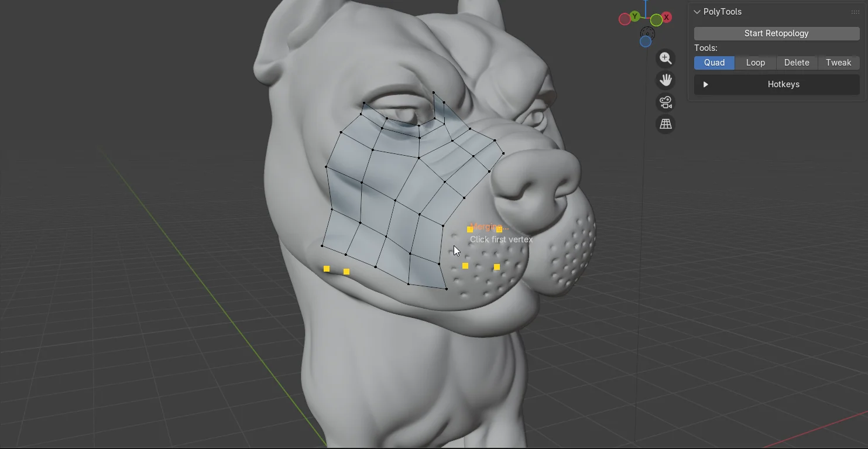
Task: Select the Quad tool
Action: pos(714,63)
